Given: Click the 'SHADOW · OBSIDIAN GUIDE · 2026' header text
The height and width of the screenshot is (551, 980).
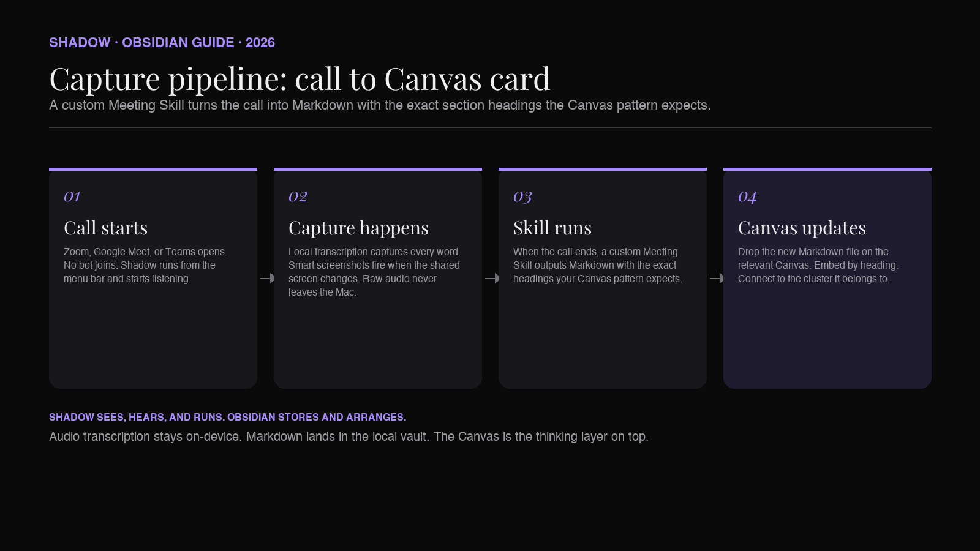Looking at the screenshot, I should click(162, 42).
